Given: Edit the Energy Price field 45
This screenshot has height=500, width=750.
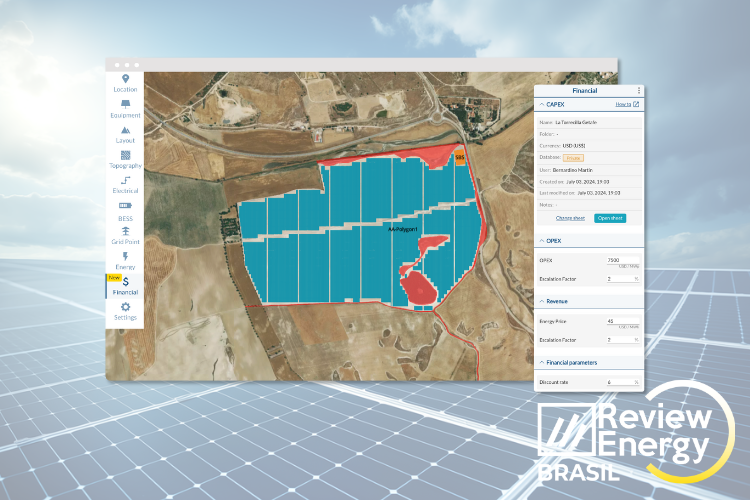Looking at the screenshot, I should (623, 321).
